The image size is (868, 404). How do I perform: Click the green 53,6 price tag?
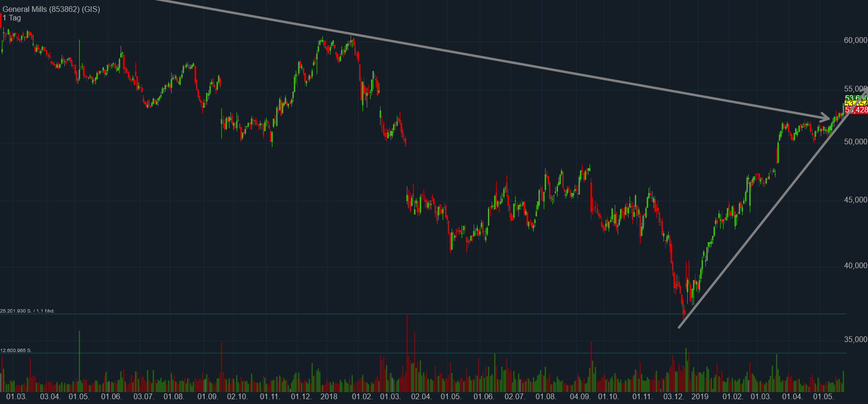(856, 98)
